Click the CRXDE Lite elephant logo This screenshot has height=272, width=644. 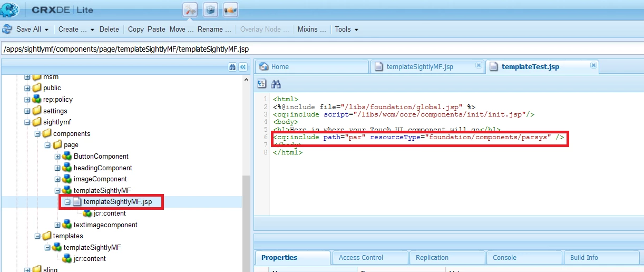(x=10, y=9)
